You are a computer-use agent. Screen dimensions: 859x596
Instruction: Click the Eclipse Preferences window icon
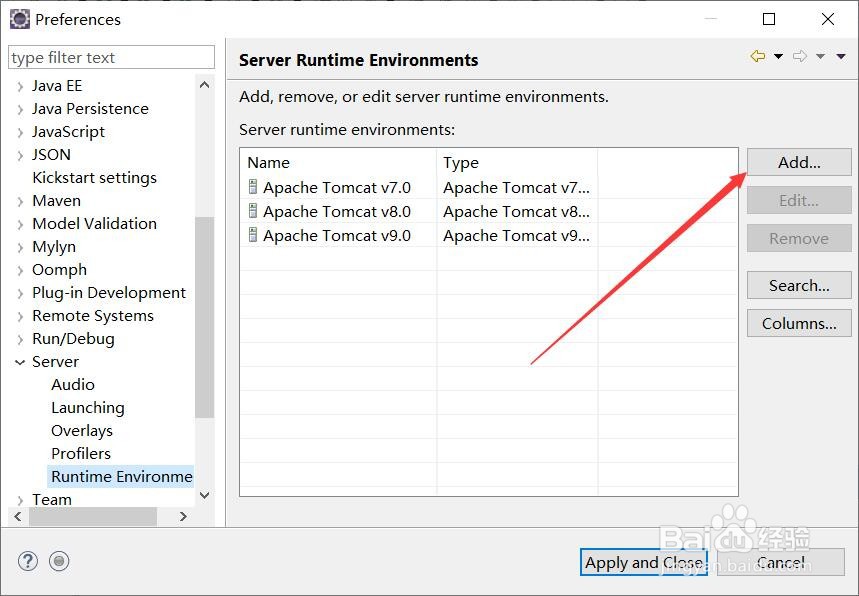[20, 19]
